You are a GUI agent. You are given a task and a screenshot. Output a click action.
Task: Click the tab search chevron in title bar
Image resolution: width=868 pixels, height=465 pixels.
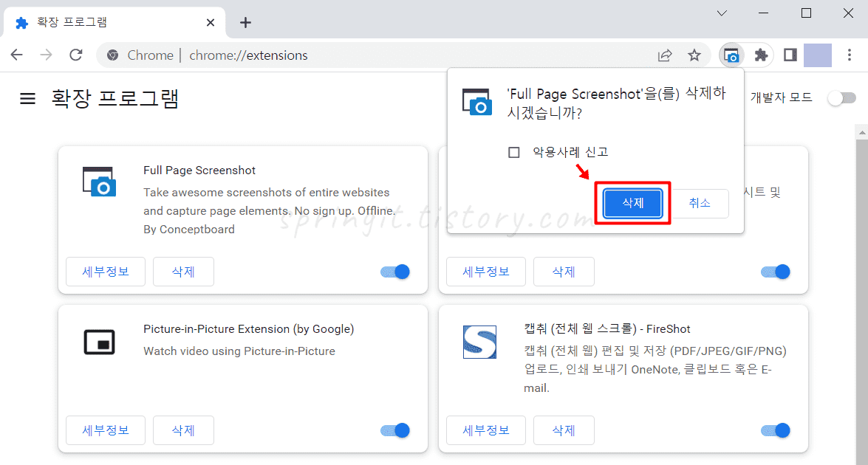(x=722, y=13)
